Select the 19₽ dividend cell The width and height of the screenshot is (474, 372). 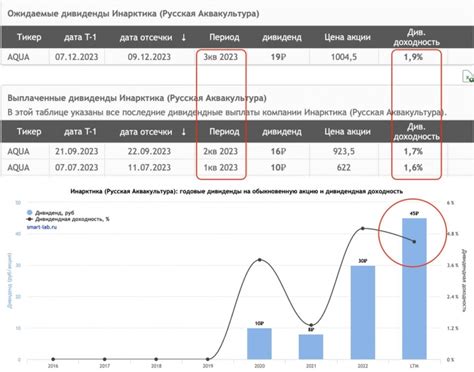pos(278,57)
